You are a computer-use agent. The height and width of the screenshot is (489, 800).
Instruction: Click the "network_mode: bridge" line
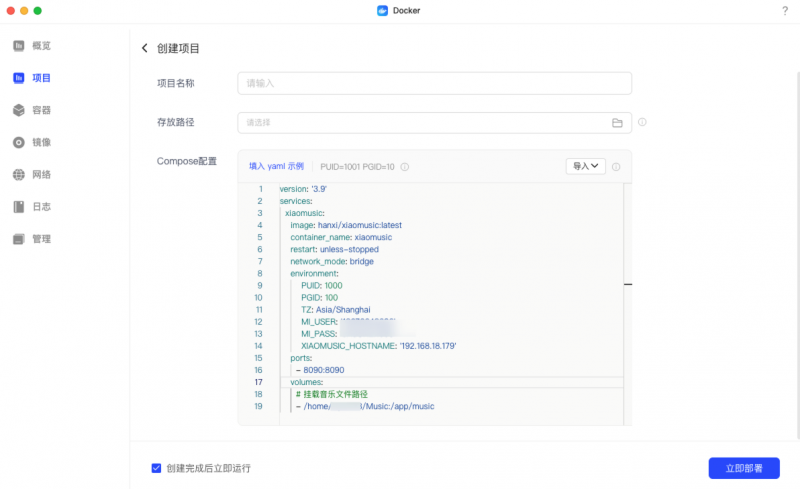(x=332, y=261)
